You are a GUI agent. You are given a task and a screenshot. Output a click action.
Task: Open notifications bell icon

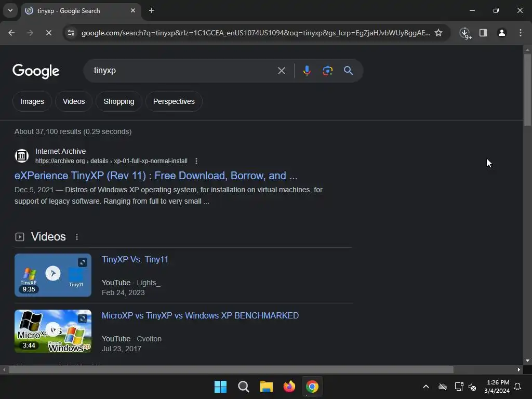[517, 387]
